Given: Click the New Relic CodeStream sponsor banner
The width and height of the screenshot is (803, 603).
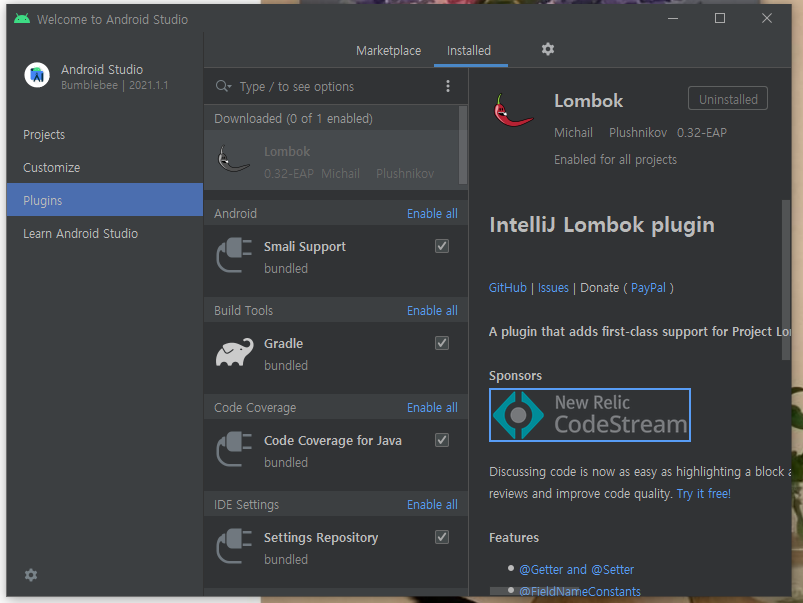Looking at the screenshot, I should pos(590,415).
